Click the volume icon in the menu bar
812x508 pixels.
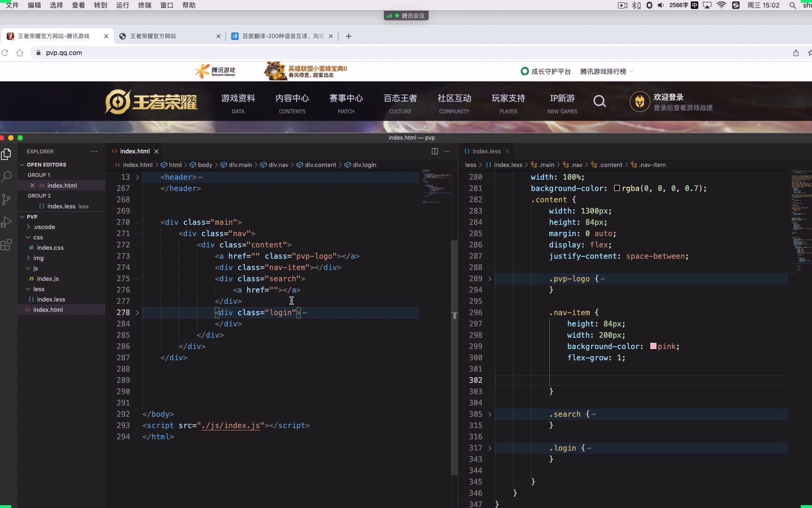[661, 5]
